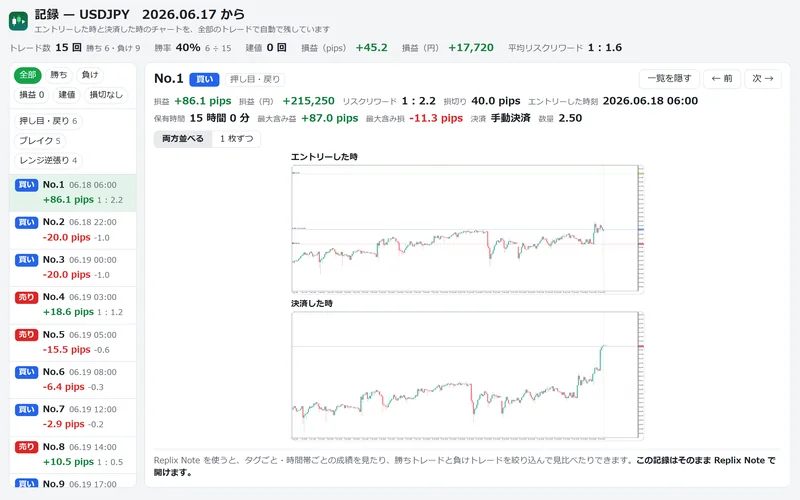This screenshot has height=500, width=800.
Task: Click the 40.0 pips stop loss value
Action: pyautogui.click(x=495, y=101)
